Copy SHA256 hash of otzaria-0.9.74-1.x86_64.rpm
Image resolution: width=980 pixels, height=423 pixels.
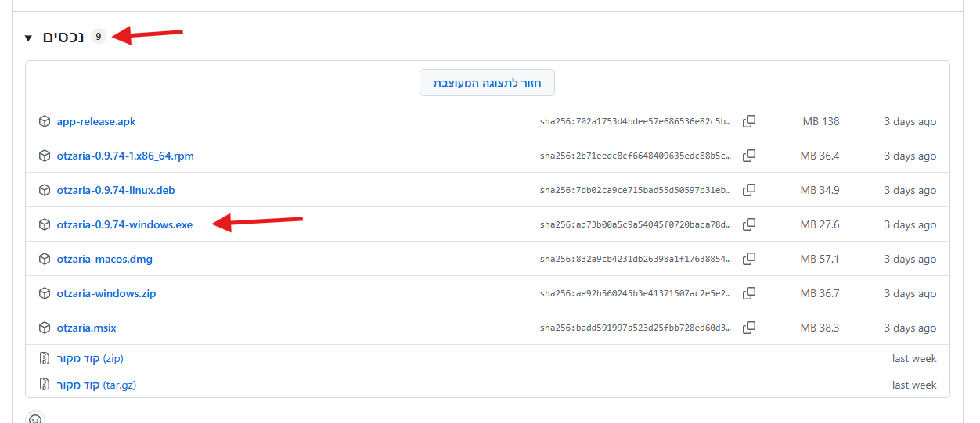[748, 156]
